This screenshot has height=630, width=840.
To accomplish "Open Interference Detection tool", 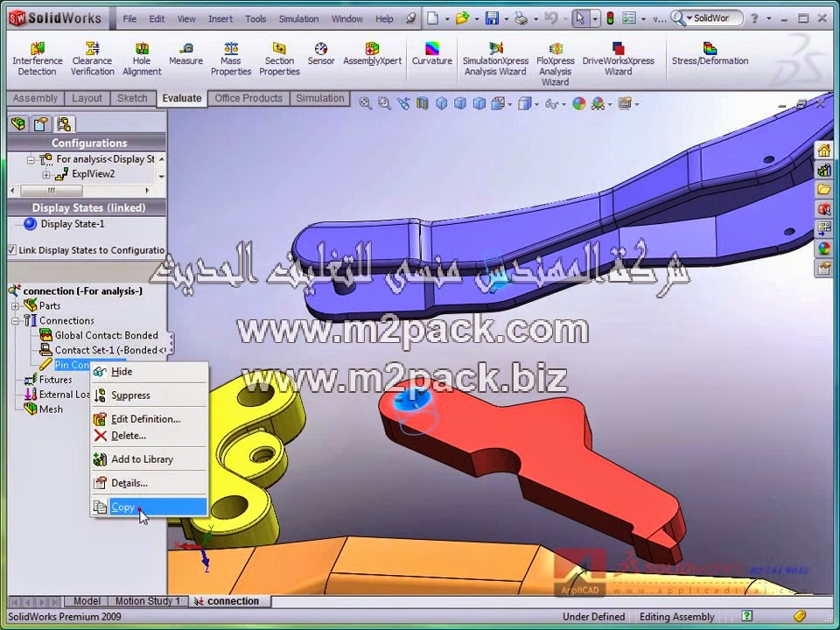I will coord(38,59).
